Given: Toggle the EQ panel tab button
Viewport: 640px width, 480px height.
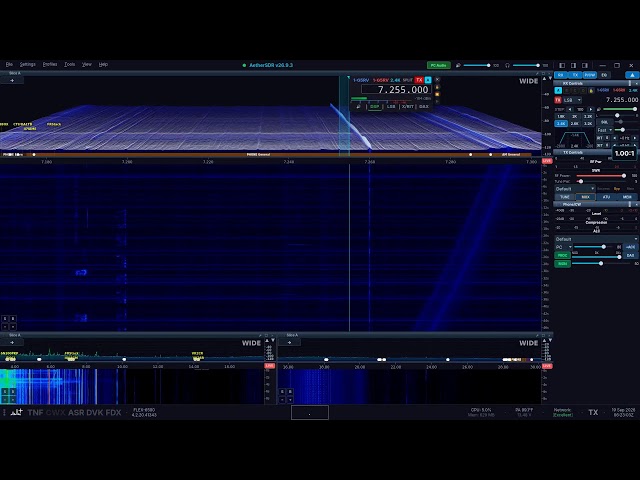Looking at the screenshot, I should click(x=604, y=75).
